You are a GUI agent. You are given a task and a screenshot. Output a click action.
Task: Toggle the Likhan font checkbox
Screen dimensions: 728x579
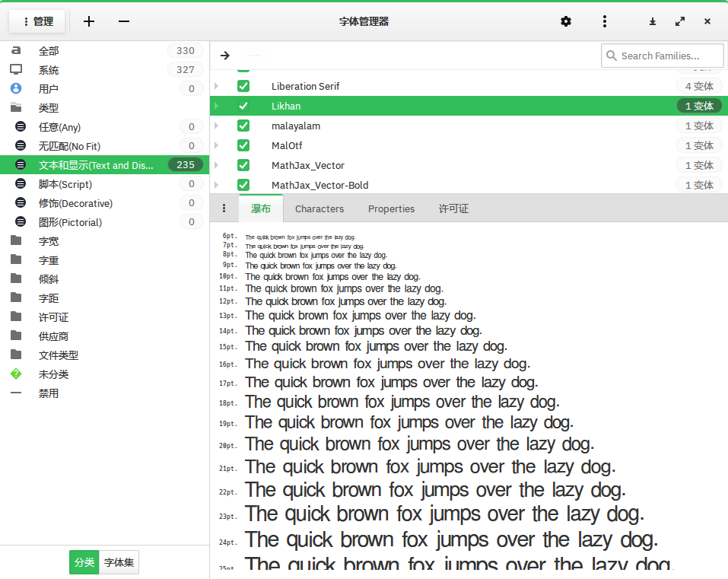[243, 106]
